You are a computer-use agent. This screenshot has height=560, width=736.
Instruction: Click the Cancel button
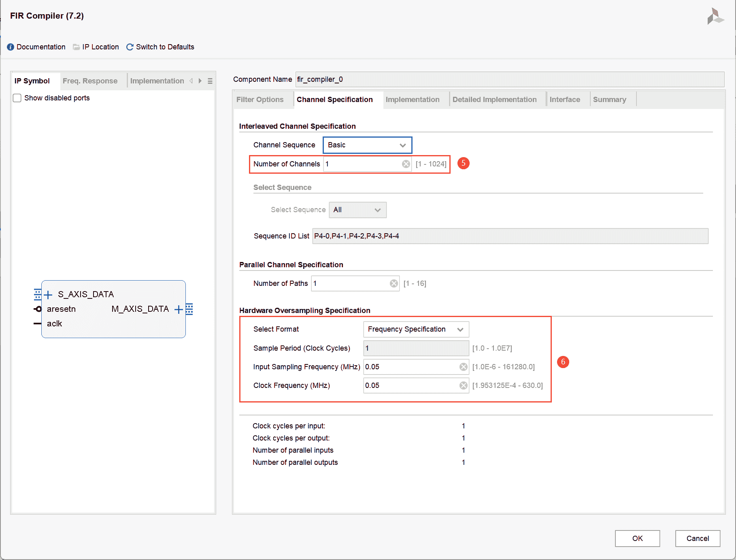point(697,538)
